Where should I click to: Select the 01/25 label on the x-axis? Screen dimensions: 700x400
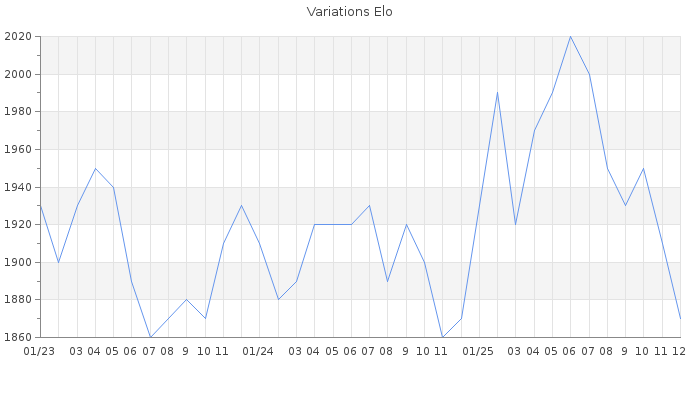[x=479, y=351]
